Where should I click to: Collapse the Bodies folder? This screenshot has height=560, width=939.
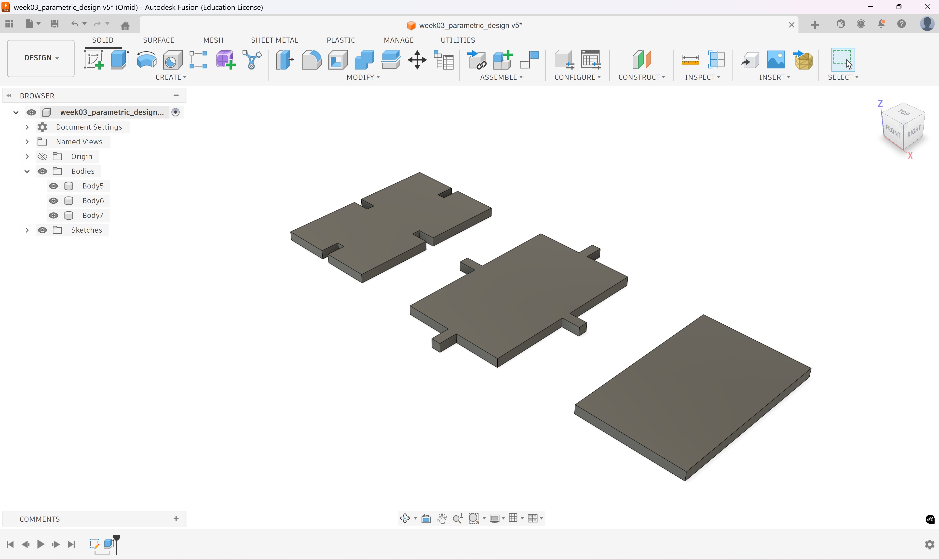(x=27, y=171)
